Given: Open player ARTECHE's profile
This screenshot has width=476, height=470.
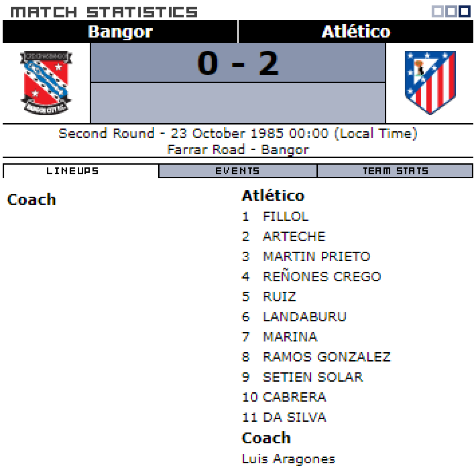Looking at the screenshot, I should (294, 237).
